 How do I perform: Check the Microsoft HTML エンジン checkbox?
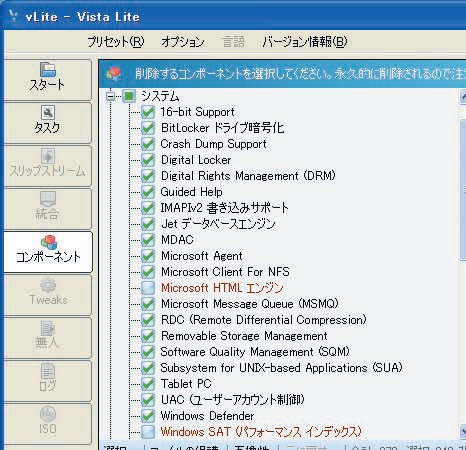click(x=148, y=288)
